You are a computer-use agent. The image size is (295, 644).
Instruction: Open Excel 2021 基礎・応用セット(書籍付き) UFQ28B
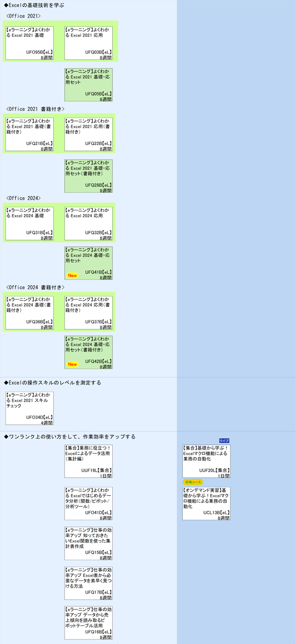coord(88,176)
